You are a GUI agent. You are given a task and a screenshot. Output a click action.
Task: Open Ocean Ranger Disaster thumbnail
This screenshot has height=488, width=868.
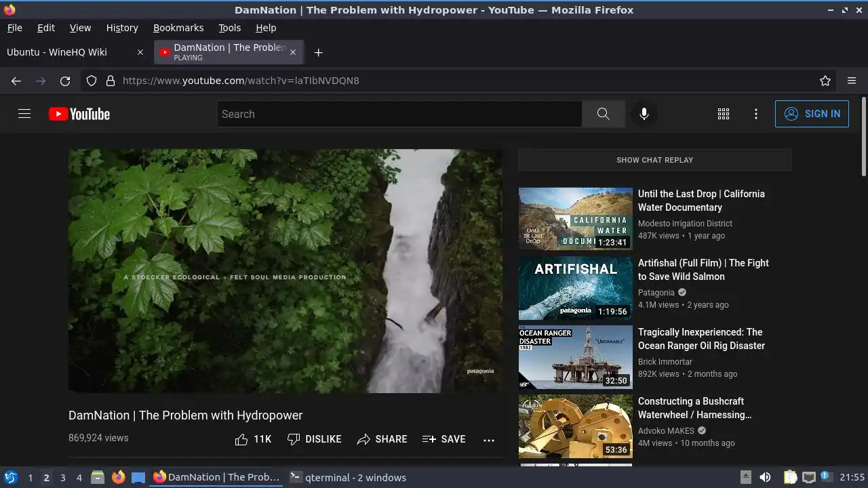pos(575,357)
